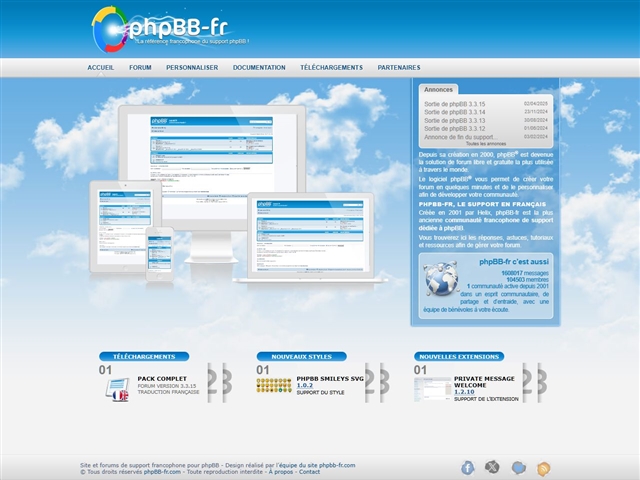The width and height of the screenshot is (640, 480).
Task: Click the Pack complet download icon
Action: coord(117,389)
